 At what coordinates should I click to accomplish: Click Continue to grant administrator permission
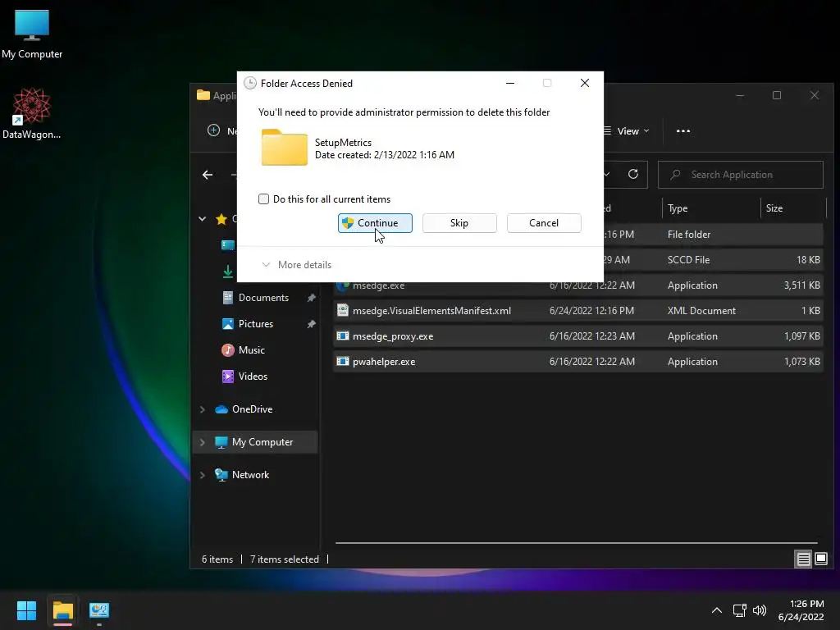pyautogui.click(x=375, y=223)
